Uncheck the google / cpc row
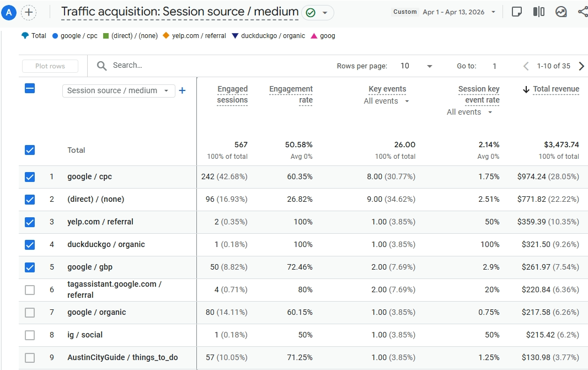588x370 pixels. (30, 177)
